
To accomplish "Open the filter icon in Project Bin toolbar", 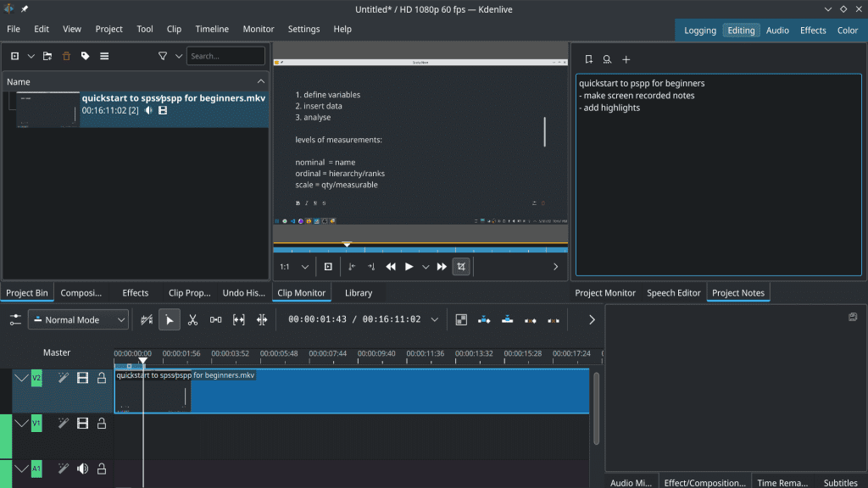I will click(x=161, y=55).
